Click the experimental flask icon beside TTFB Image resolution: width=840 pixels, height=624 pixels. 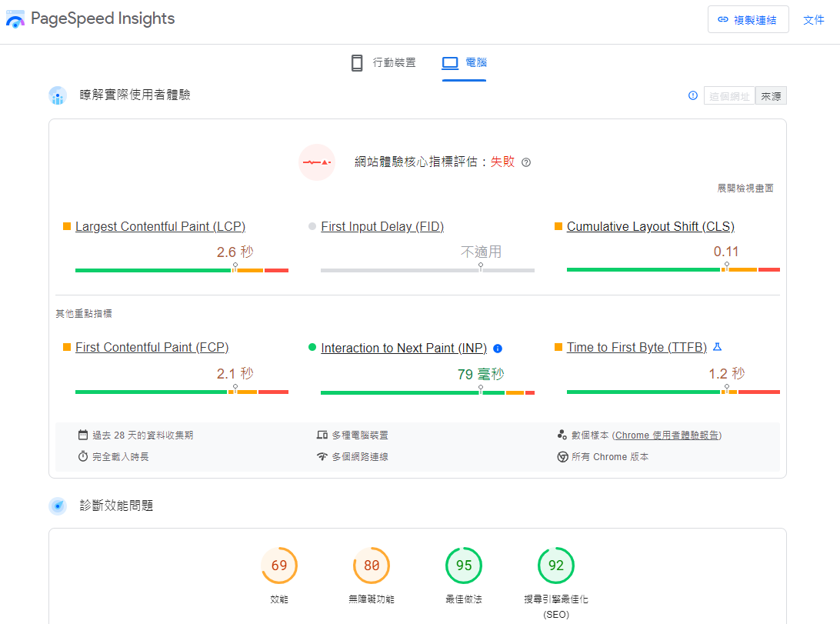[718, 347]
